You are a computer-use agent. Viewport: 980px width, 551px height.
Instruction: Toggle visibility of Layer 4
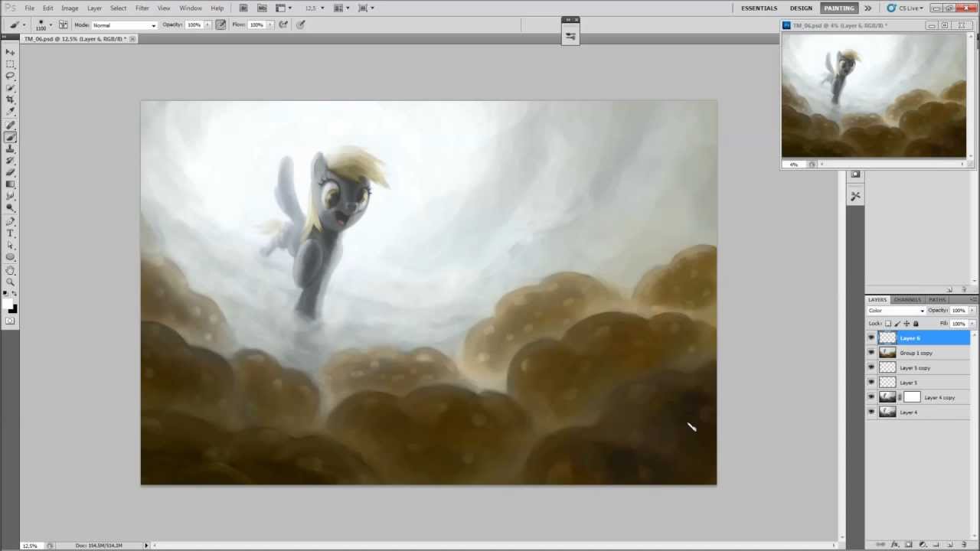[871, 412]
